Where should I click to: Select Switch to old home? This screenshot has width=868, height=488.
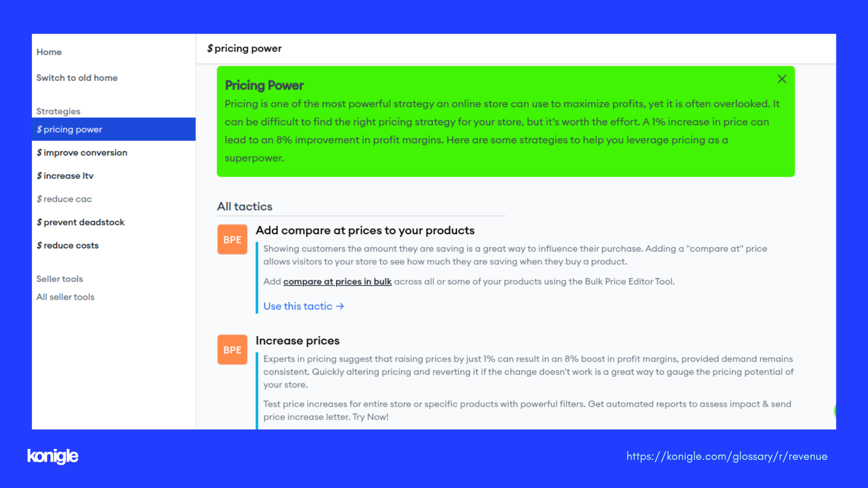tap(77, 78)
